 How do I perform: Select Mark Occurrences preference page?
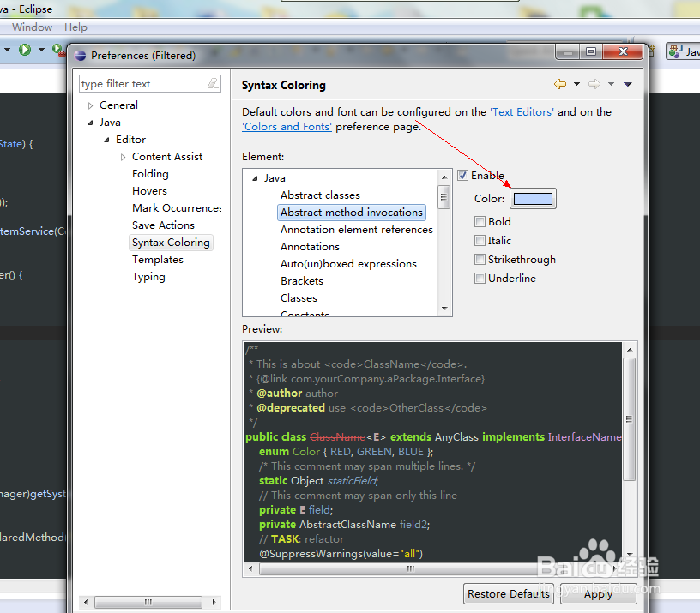click(x=177, y=208)
